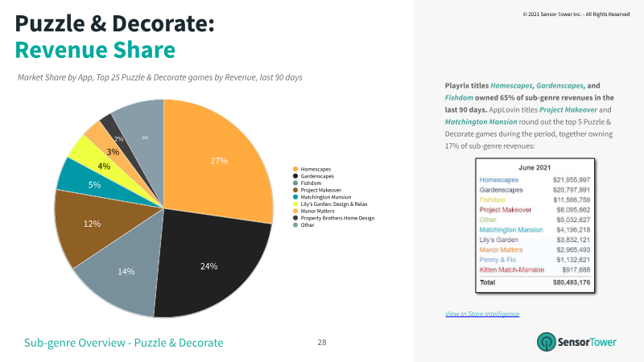Open the View In Store Intelligence link

coord(482,314)
